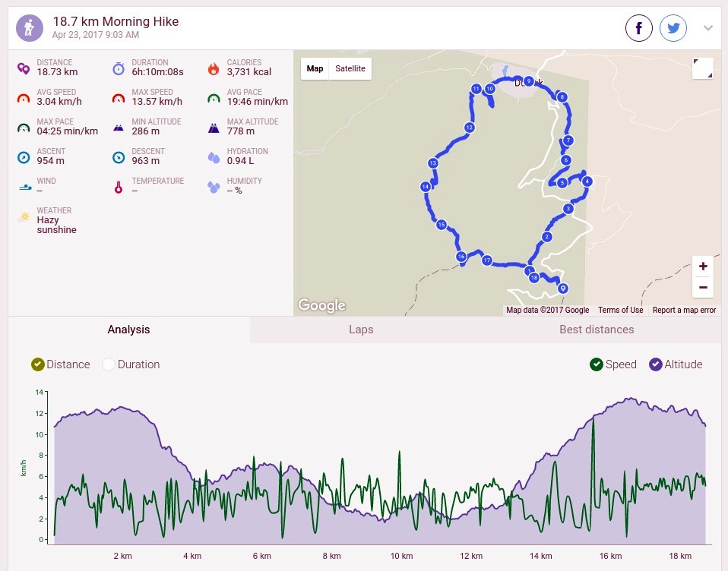Toggle the Speed graph checkbox
Image resolution: width=728 pixels, height=571 pixels.
coord(596,364)
